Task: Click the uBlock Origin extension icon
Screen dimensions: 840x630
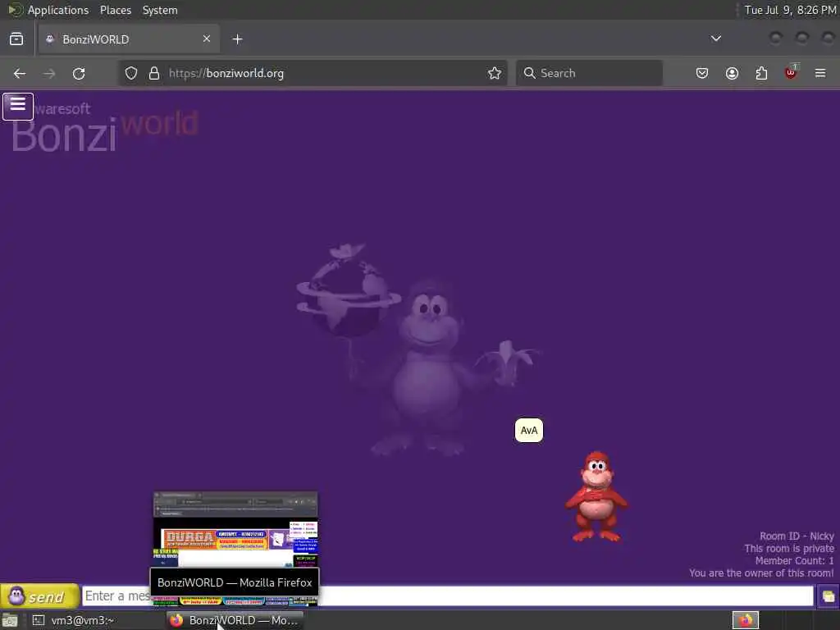Action: click(791, 72)
